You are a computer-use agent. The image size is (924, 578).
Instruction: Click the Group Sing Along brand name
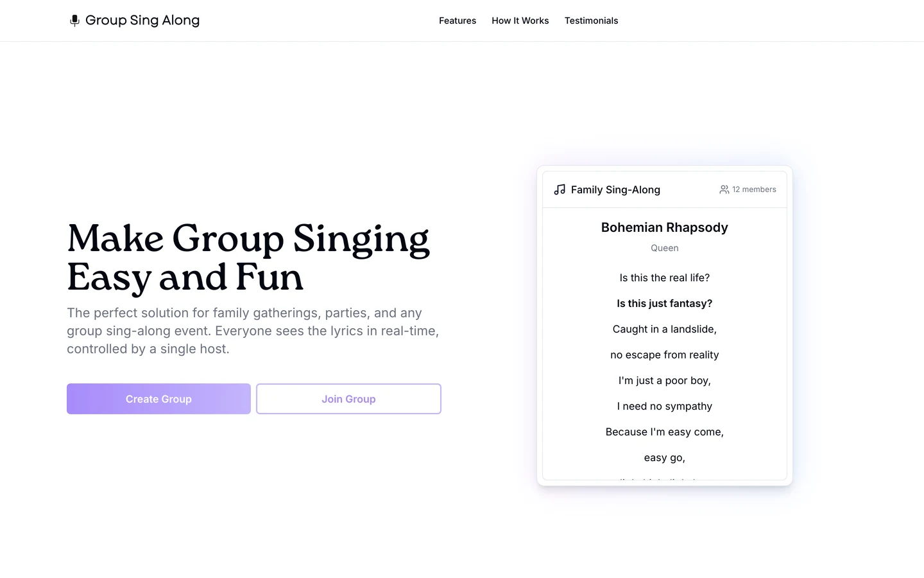[142, 21]
